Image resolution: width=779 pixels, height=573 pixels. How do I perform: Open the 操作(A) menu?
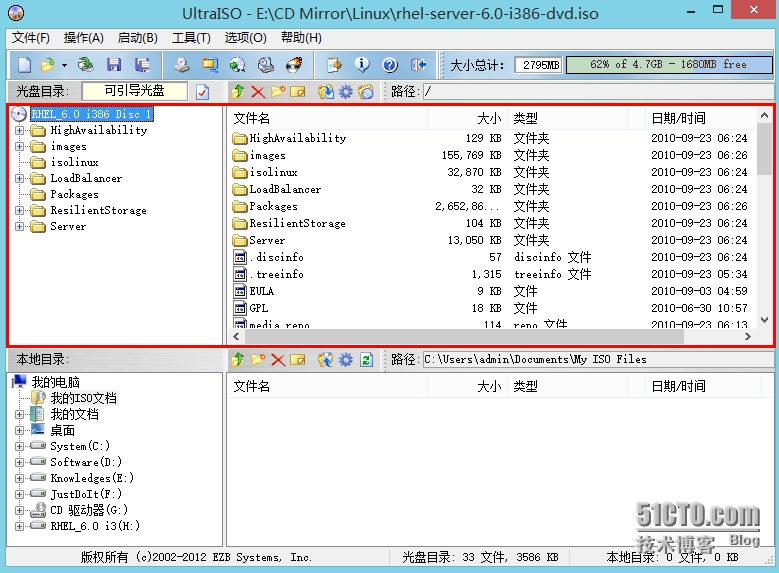coord(83,38)
